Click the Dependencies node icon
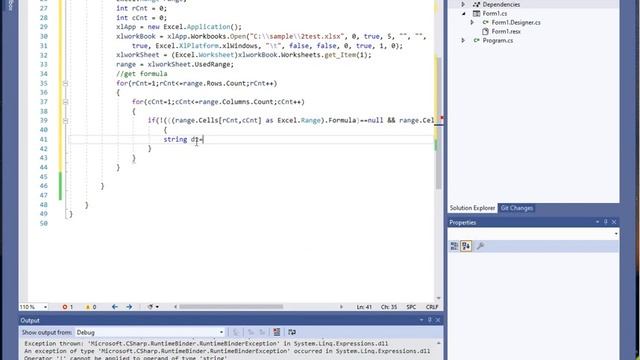640x360 pixels. pos(476,4)
